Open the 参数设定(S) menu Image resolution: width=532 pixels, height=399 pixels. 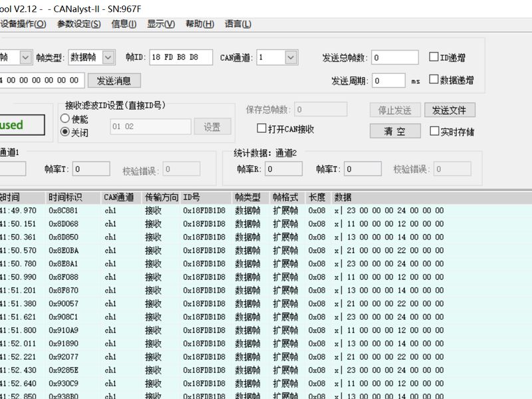(78, 24)
